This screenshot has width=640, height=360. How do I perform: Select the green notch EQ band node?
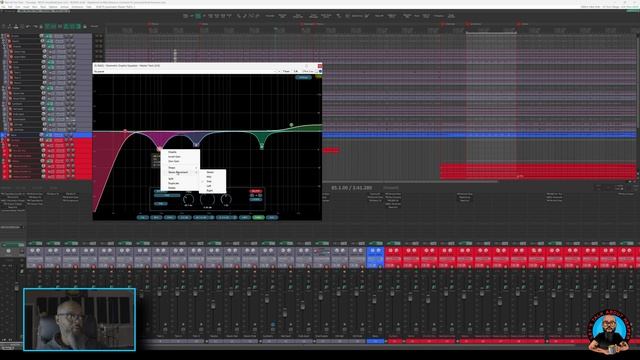[x=262, y=146]
